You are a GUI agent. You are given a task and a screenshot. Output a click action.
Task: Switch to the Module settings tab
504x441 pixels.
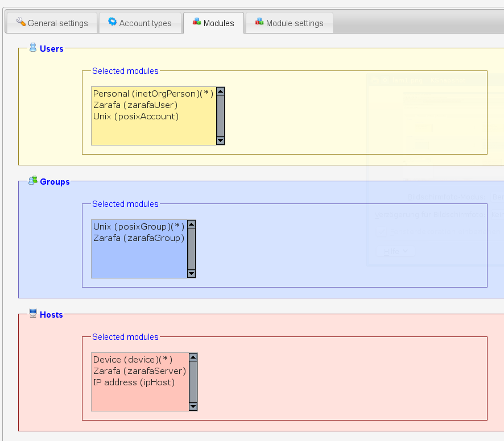[x=294, y=23]
